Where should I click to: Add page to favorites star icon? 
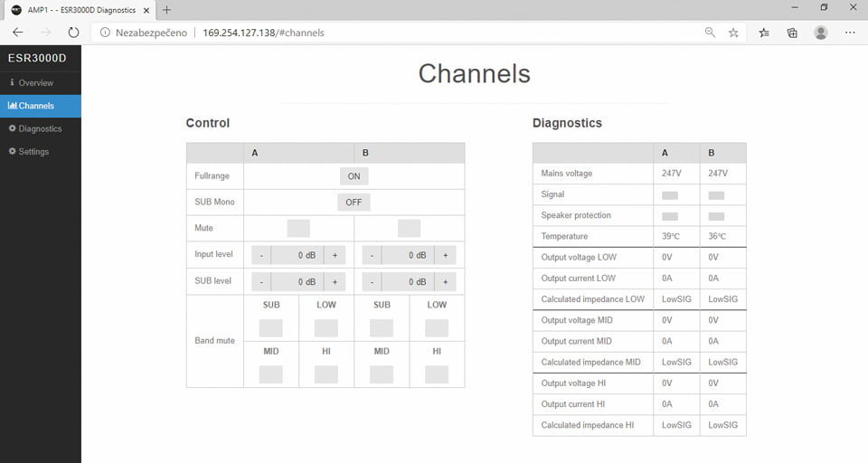coord(733,33)
